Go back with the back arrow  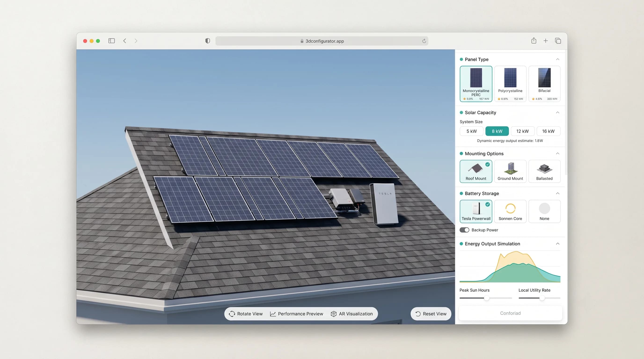click(x=125, y=41)
